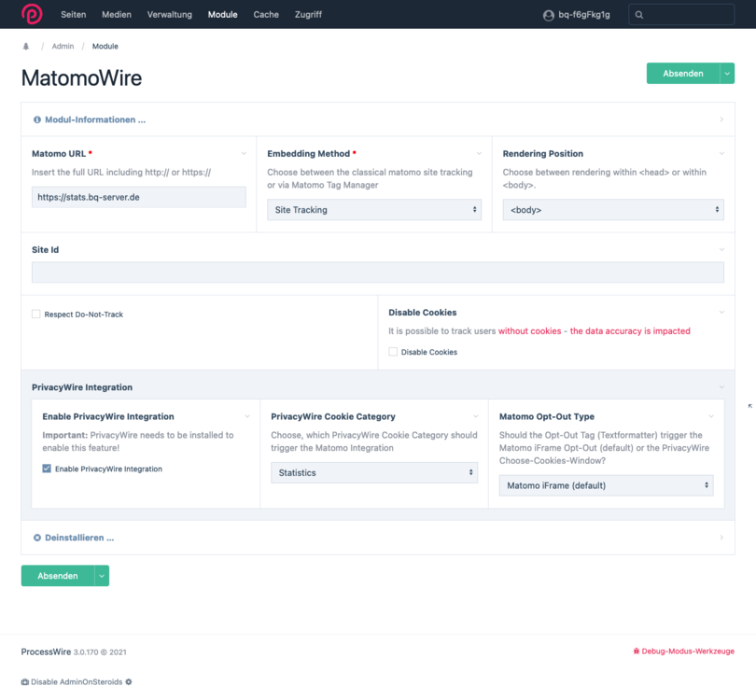Click the user profile icon
This screenshot has height=700, width=756.
click(549, 15)
